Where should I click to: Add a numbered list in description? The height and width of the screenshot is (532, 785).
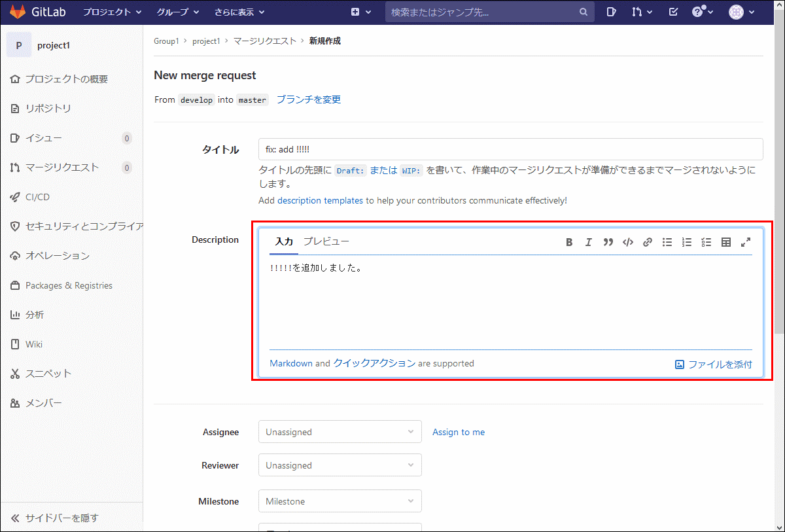686,242
